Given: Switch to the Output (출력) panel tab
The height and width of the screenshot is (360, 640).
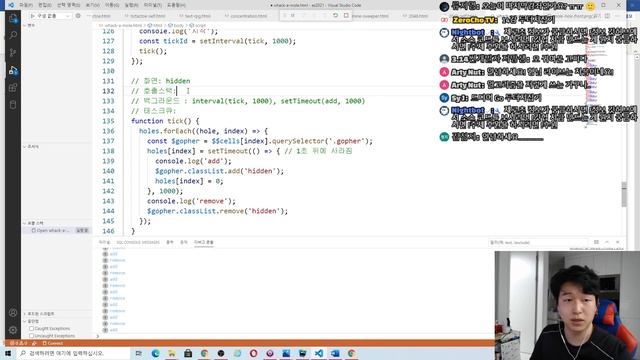Looking at the screenshot, I should click(x=170, y=242).
